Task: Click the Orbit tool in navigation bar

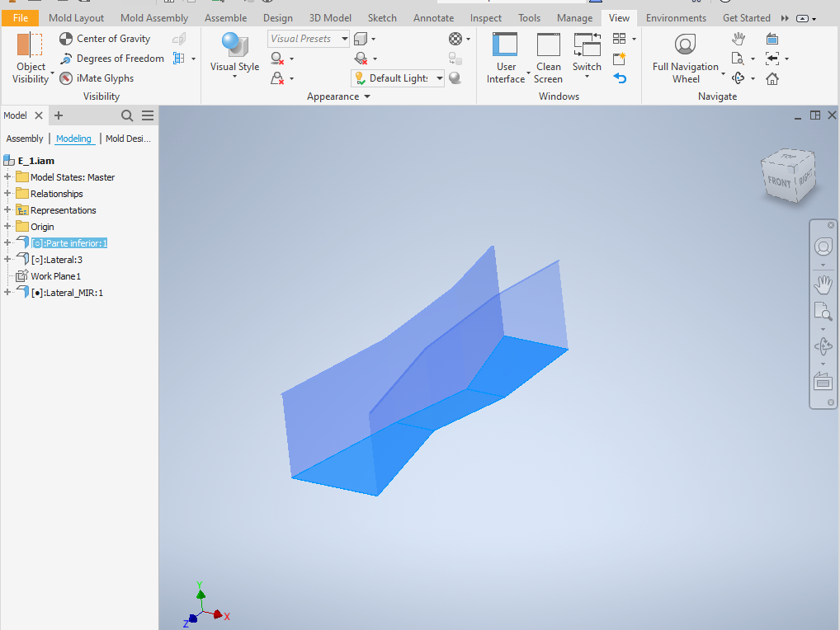Action: coord(823,346)
